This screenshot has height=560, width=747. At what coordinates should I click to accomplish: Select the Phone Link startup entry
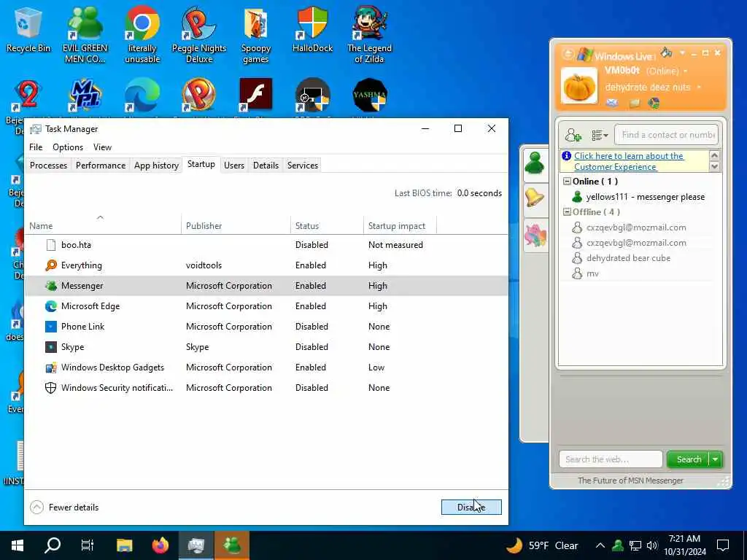pyautogui.click(x=266, y=327)
